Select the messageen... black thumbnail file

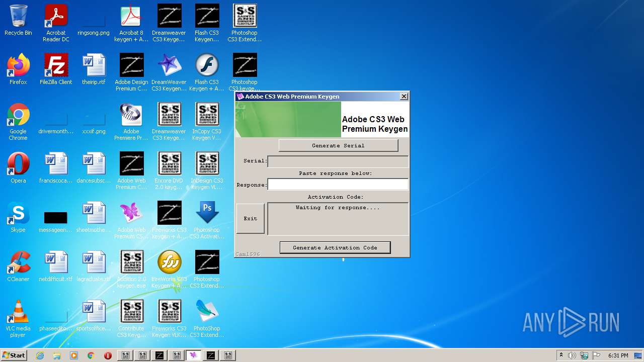(56, 222)
